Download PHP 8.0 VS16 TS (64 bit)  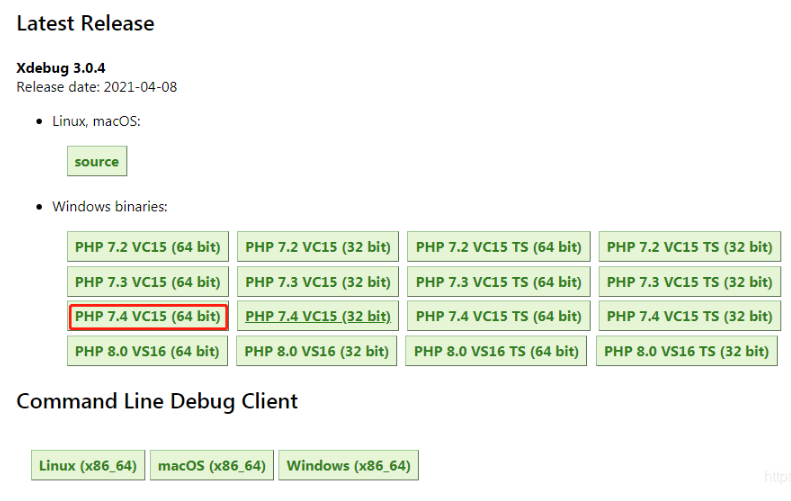pos(496,351)
